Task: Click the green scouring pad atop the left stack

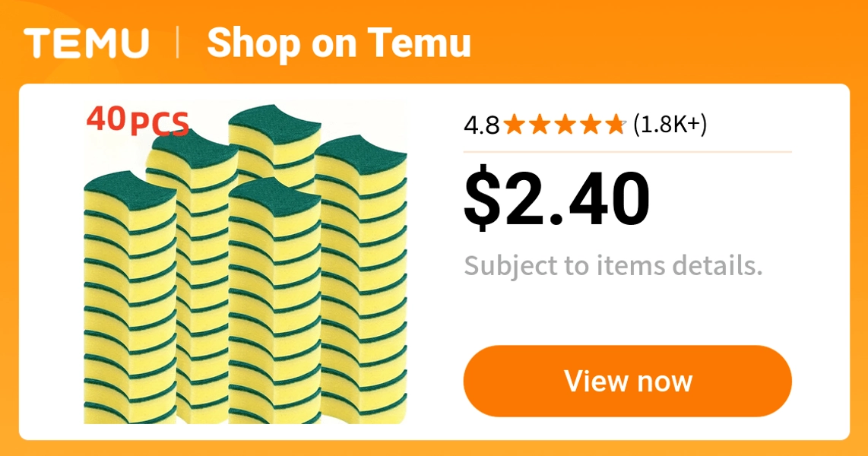Action: pyautogui.click(x=130, y=190)
